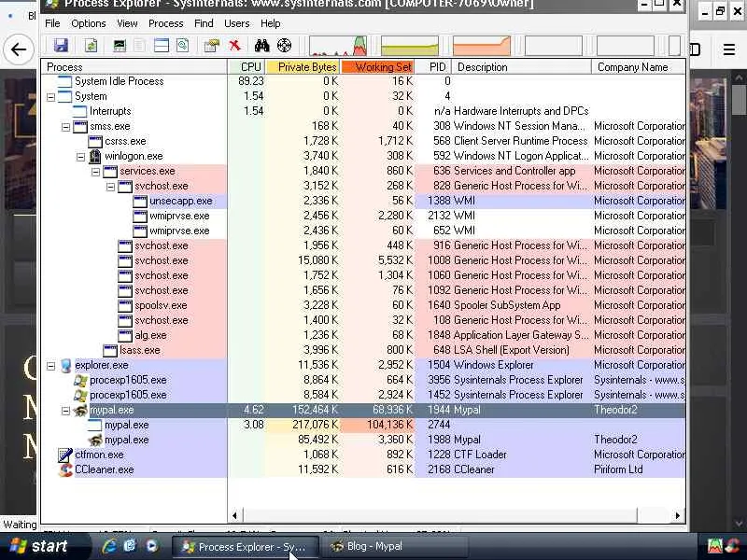The height and width of the screenshot is (560, 747).
Task: Click the red X Kill Process icon
Action: [x=234, y=45]
